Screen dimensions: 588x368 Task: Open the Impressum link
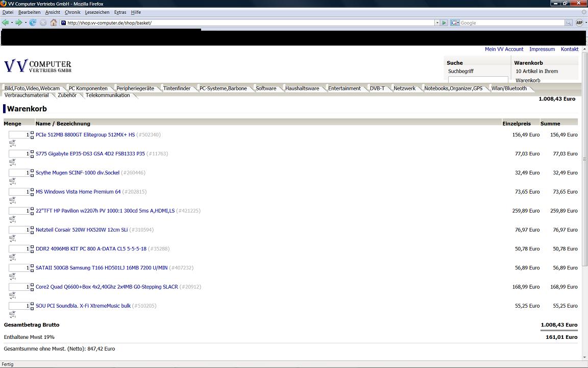coord(542,49)
